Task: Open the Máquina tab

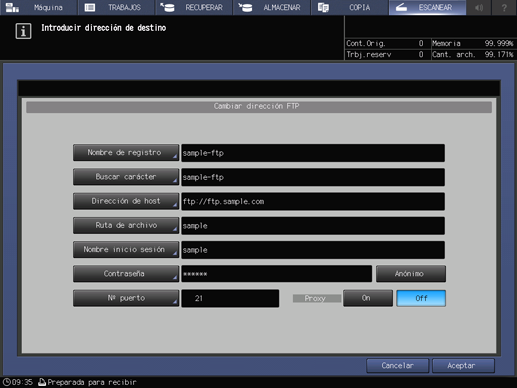Action: point(38,7)
